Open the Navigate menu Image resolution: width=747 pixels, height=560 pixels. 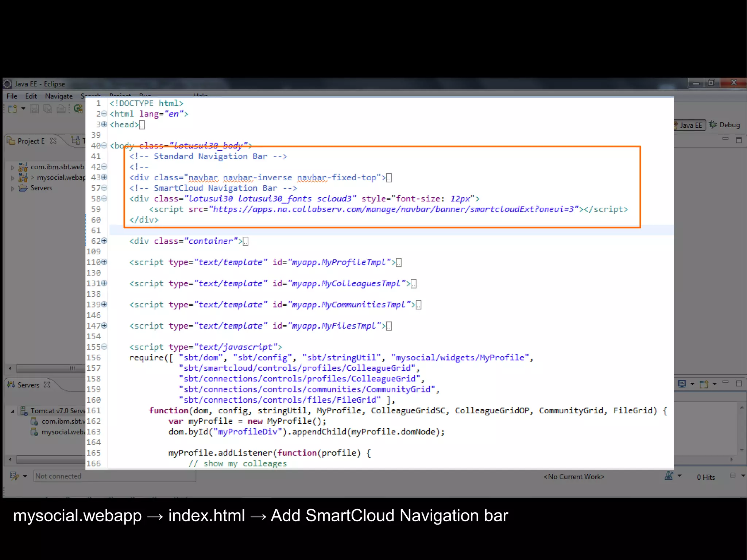point(59,96)
